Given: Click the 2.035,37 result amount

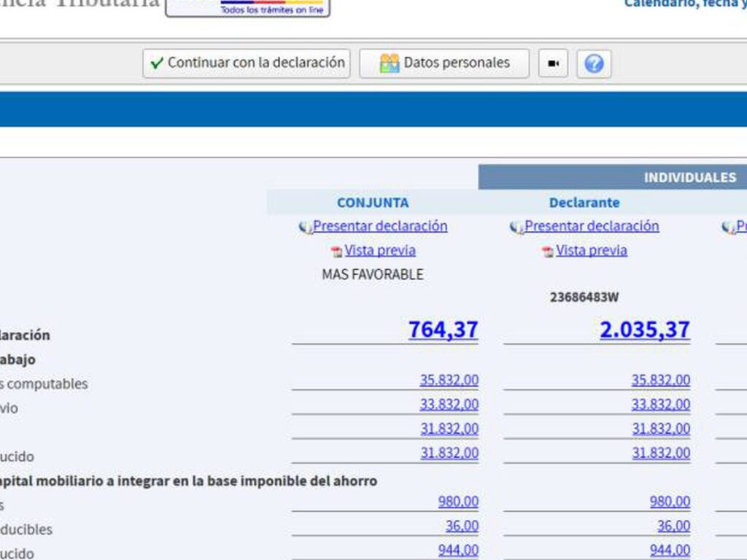Looking at the screenshot, I should [x=644, y=330].
